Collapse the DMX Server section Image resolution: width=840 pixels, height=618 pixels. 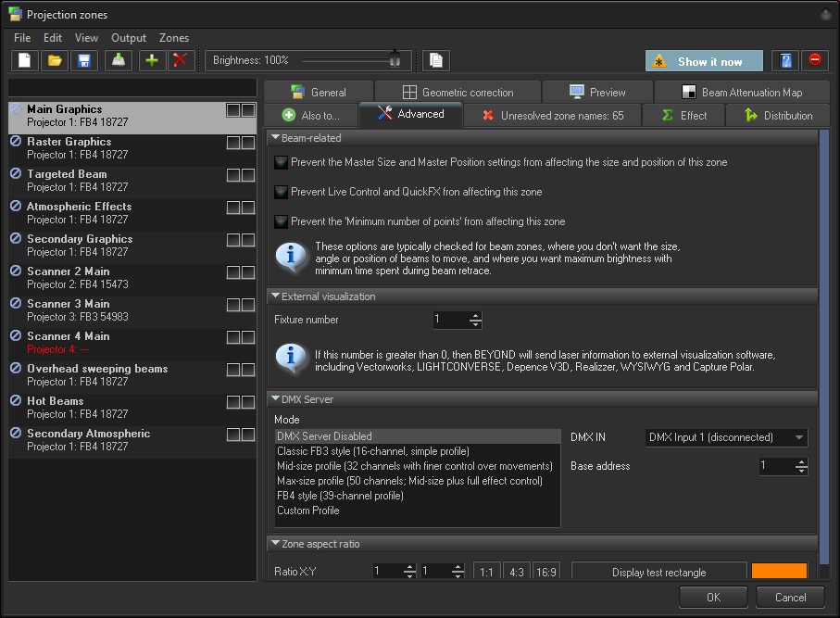[275, 399]
